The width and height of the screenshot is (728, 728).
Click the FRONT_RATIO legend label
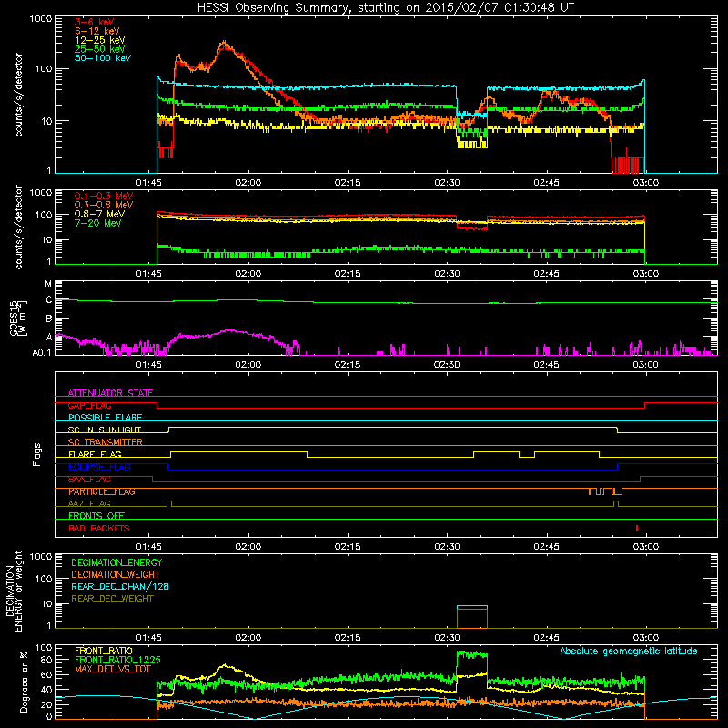tap(104, 651)
